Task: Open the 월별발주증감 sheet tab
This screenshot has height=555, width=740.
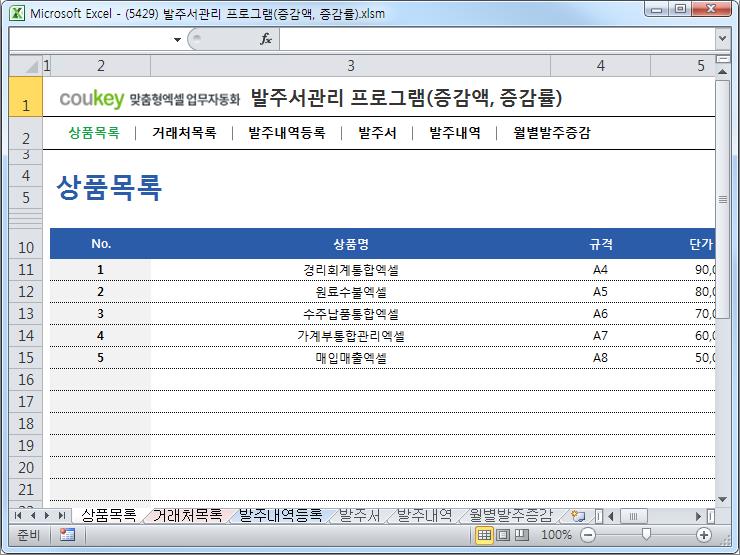Action: pos(511,515)
